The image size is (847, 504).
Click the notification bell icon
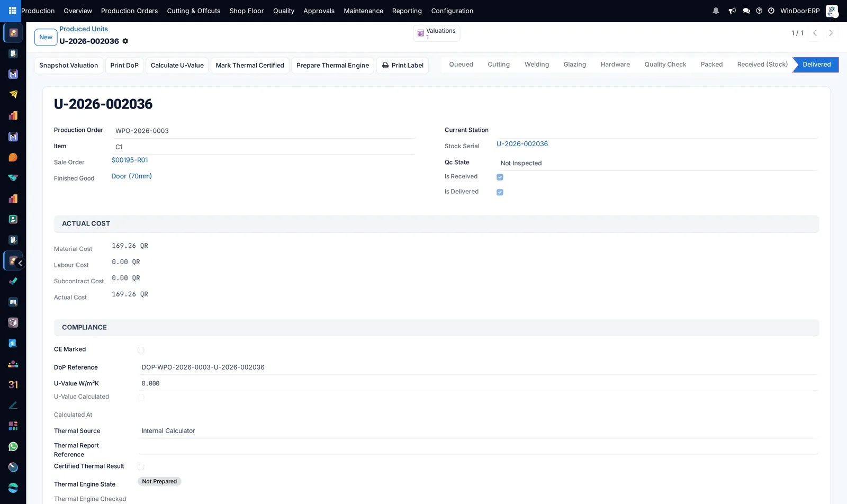coord(716,11)
